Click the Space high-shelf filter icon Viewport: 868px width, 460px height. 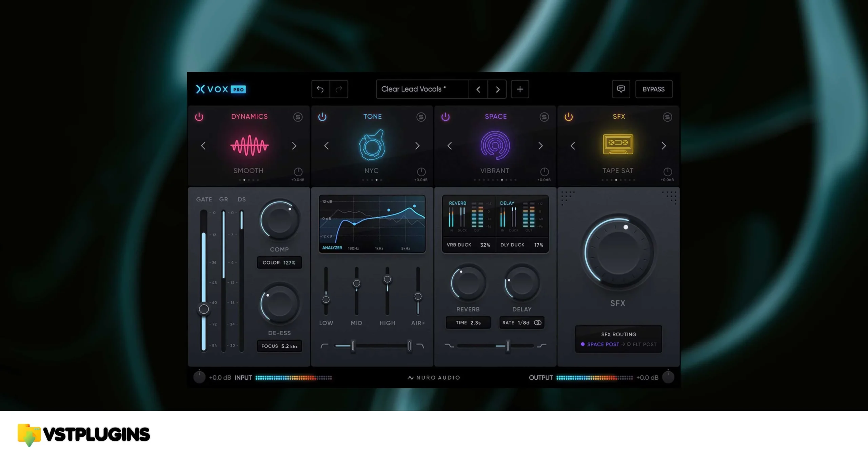pyautogui.click(x=541, y=346)
